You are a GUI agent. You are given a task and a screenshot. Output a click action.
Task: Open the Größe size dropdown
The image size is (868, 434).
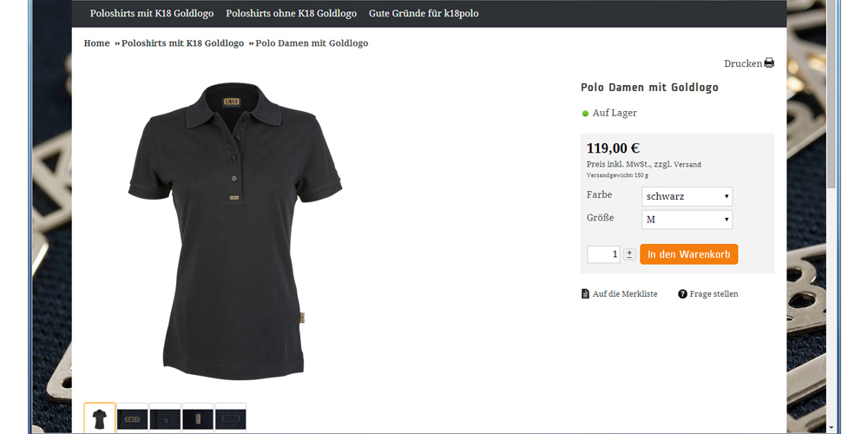(x=687, y=220)
